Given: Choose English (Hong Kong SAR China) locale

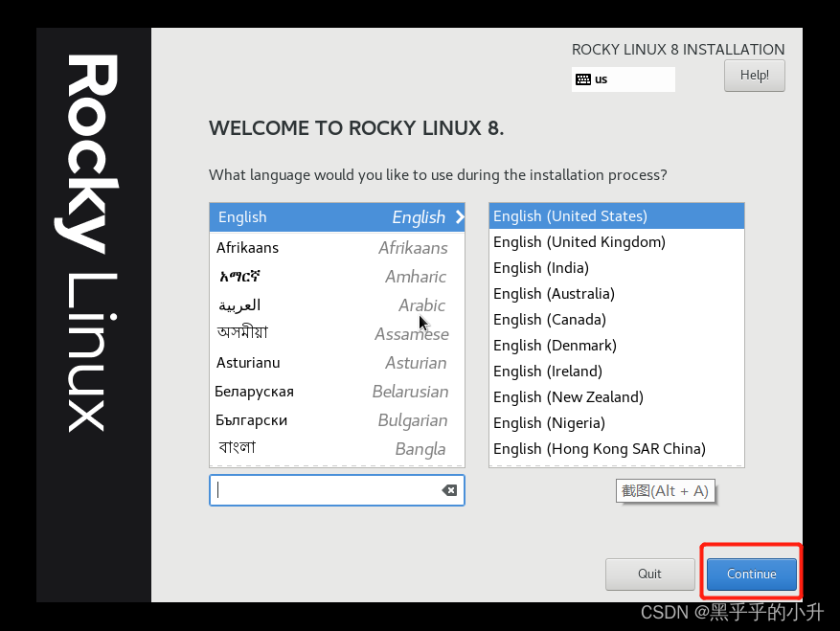Looking at the screenshot, I should [617, 449].
